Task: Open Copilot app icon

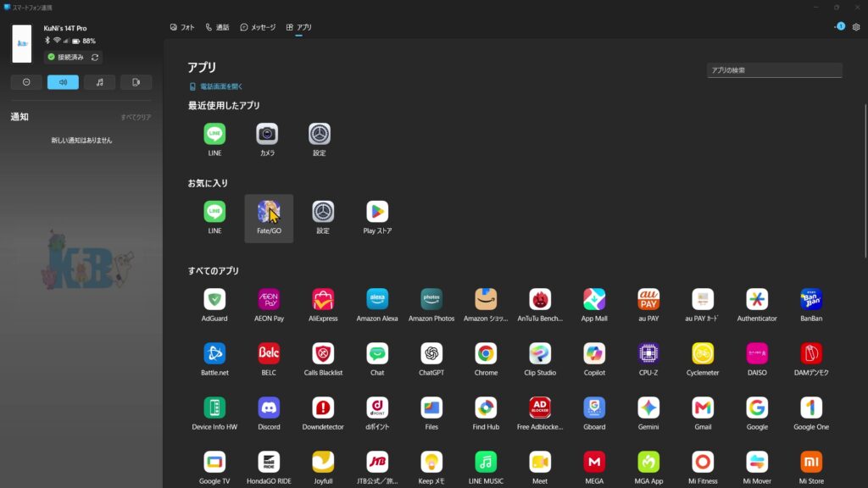Action: click(x=594, y=353)
